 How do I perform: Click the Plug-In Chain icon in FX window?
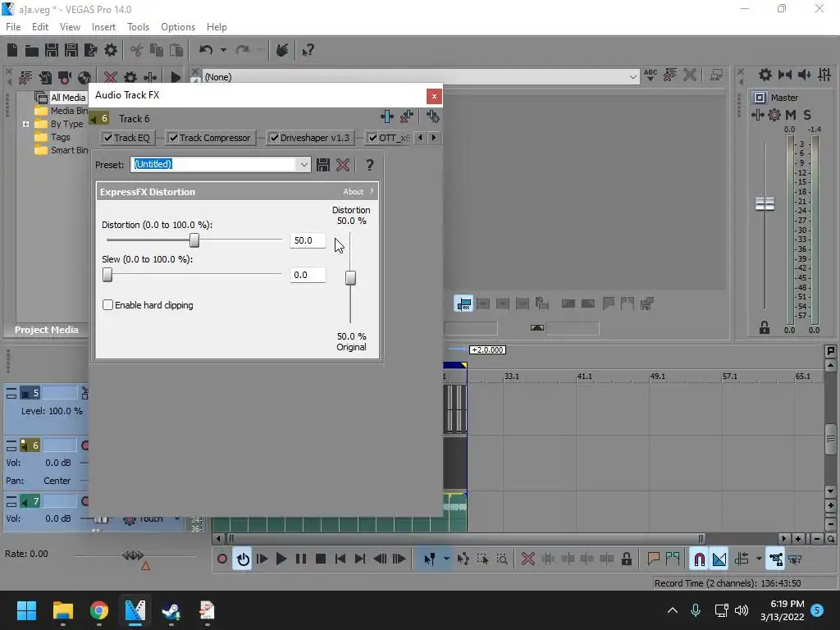click(x=387, y=116)
